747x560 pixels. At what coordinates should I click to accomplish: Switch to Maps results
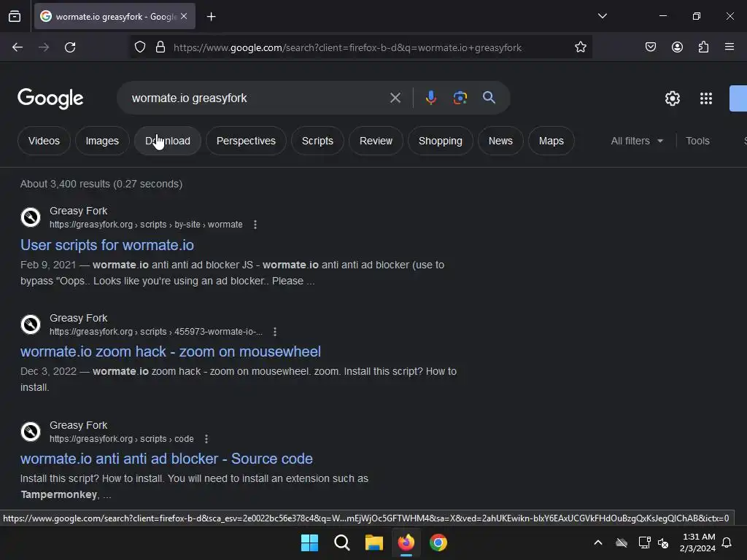[551, 141]
